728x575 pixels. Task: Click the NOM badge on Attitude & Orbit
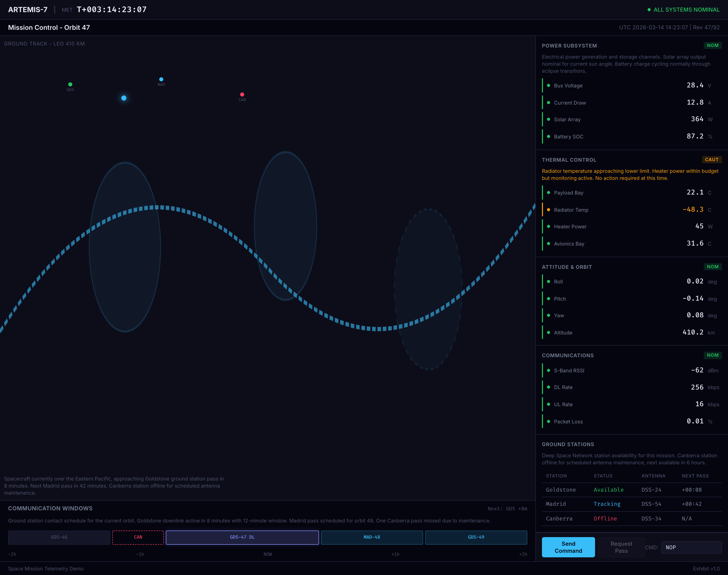(x=713, y=267)
